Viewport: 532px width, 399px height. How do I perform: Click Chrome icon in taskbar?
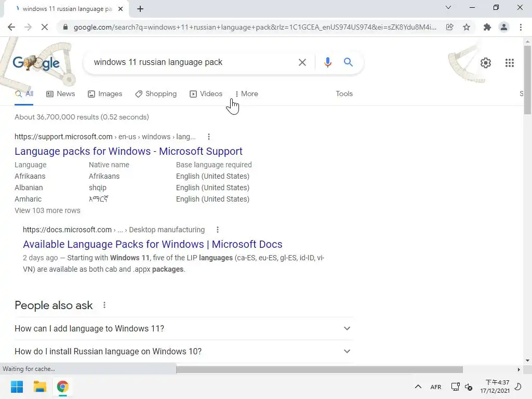[63, 387]
